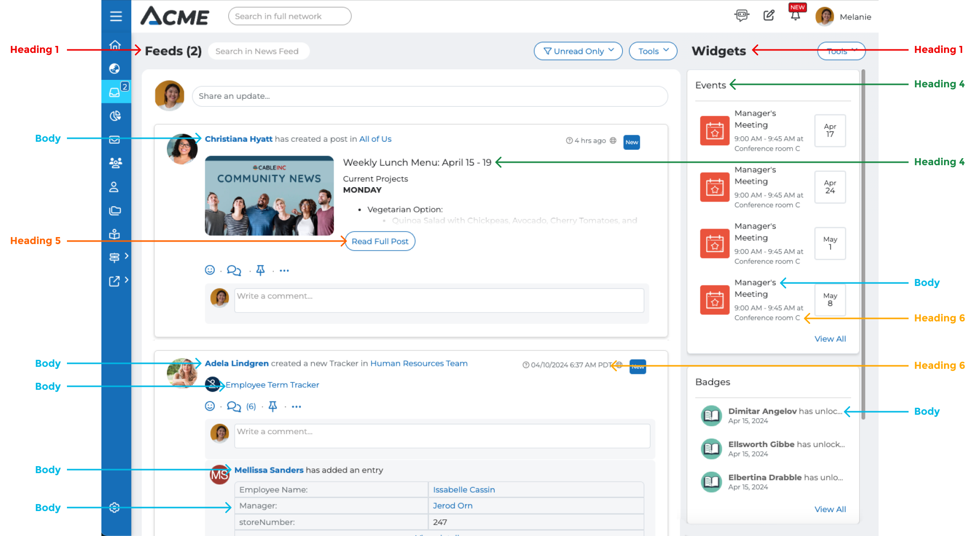Click the Share an update field
Image resolution: width=980 pixels, height=536 pixels.
(x=430, y=96)
